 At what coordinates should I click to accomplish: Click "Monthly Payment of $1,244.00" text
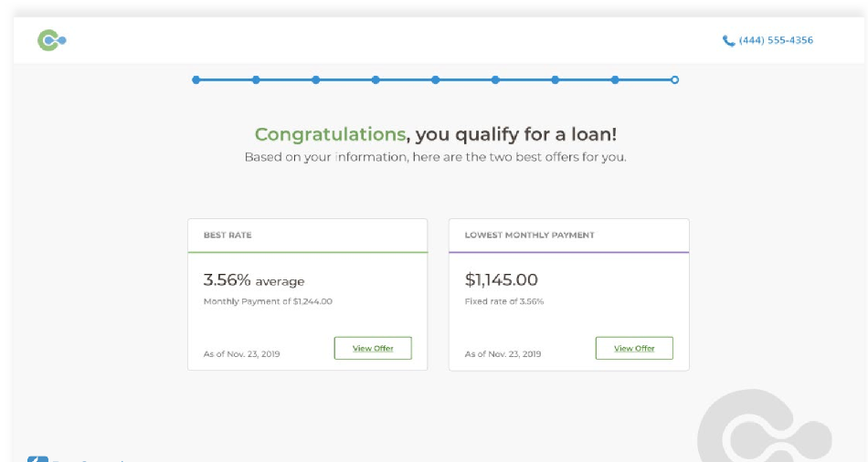[x=268, y=301]
